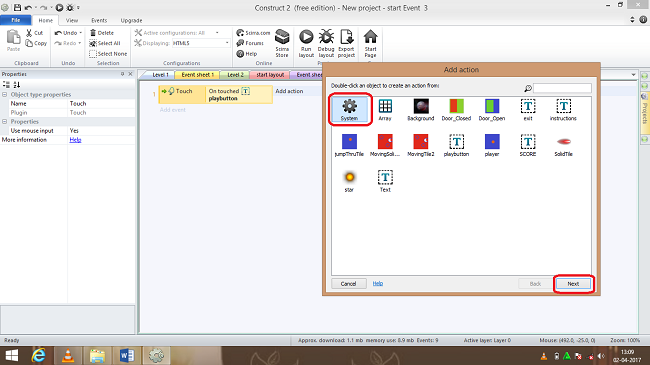The image size is (650, 365).
Task: Collapse the Properties section expander
Action: tap(5, 122)
